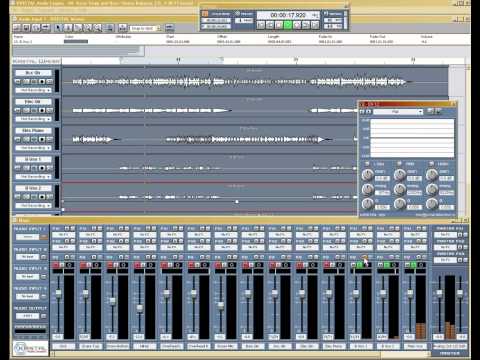Click the first track's name button

coord(33,73)
